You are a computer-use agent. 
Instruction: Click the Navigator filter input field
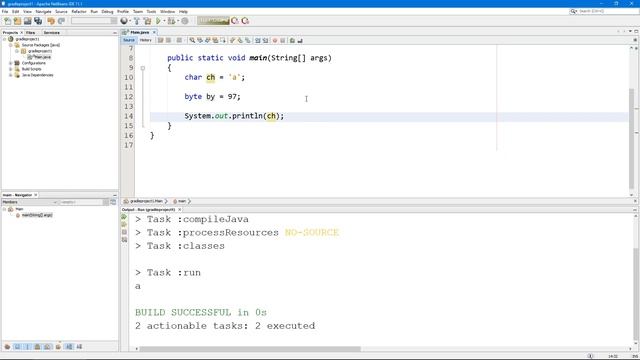81,202
